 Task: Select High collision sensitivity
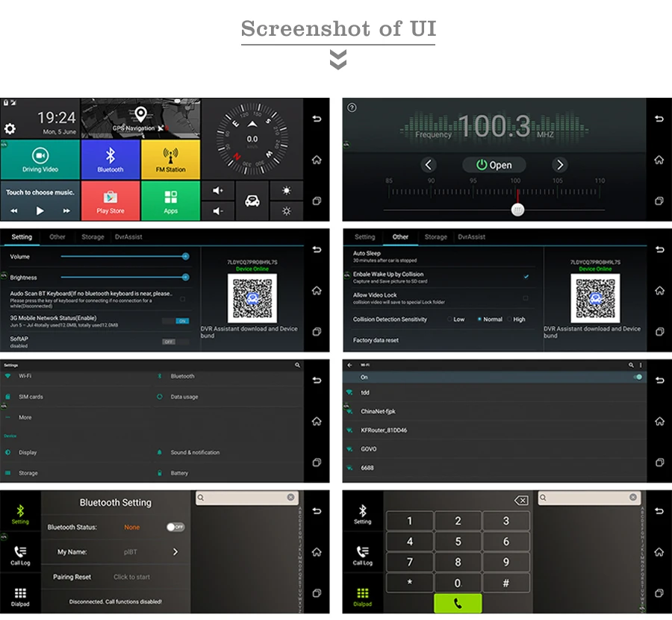click(x=517, y=319)
